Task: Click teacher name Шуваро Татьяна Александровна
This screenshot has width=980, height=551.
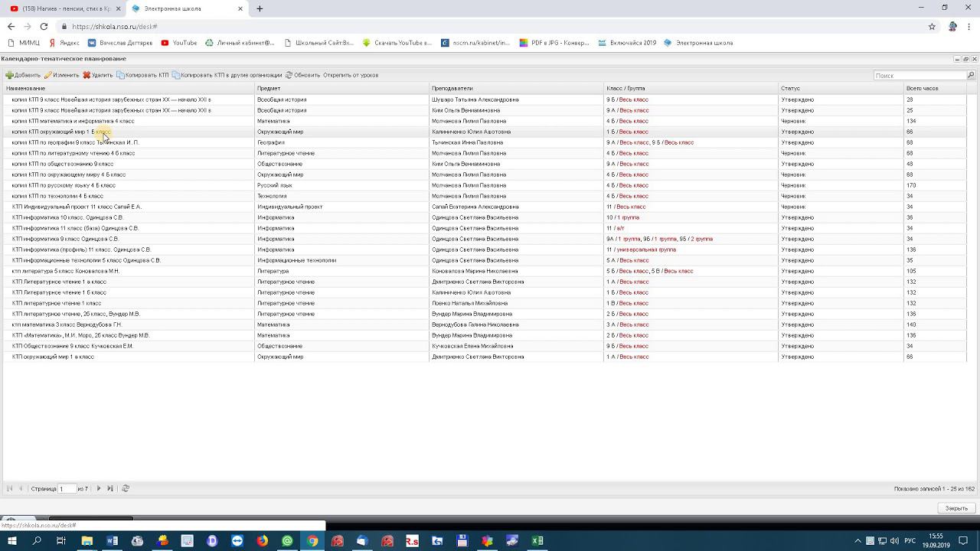Action: coord(475,99)
